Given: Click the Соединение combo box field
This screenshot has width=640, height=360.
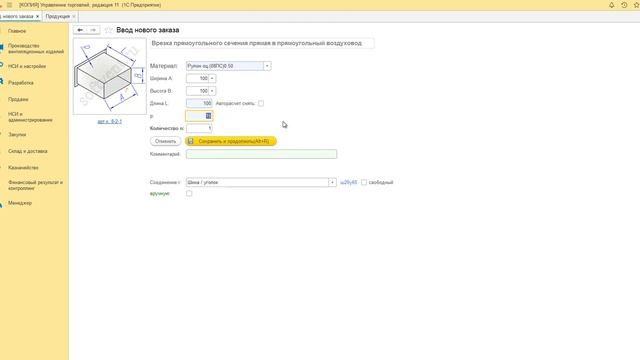Looking at the screenshot, I should pyautogui.click(x=257, y=182).
